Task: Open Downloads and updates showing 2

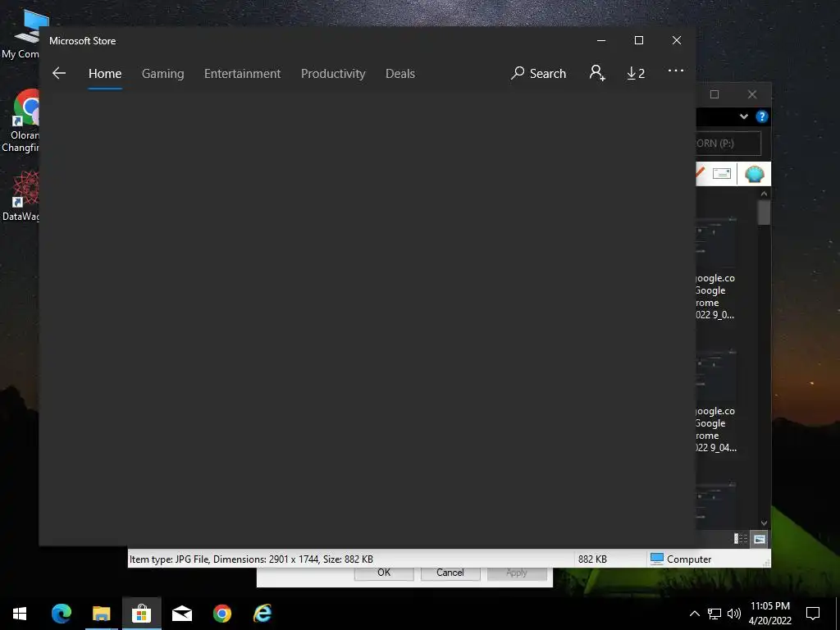Action: tap(636, 73)
